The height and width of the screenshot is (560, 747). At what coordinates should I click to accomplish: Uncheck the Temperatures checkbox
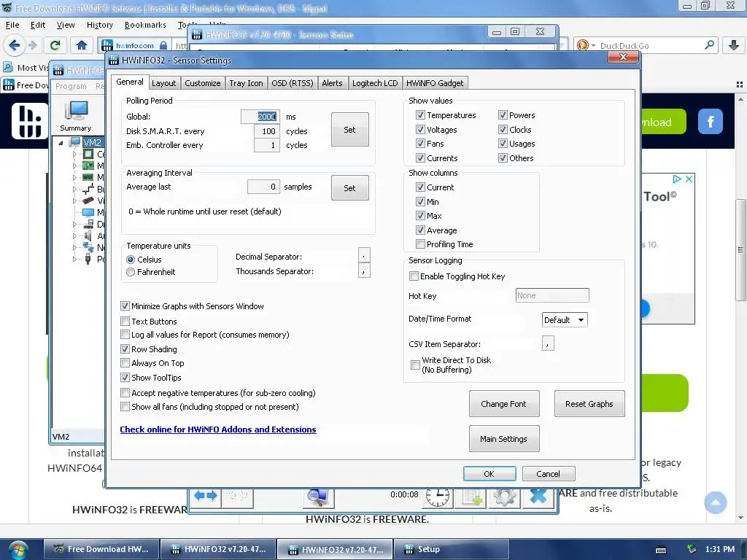tap(420, 114)
